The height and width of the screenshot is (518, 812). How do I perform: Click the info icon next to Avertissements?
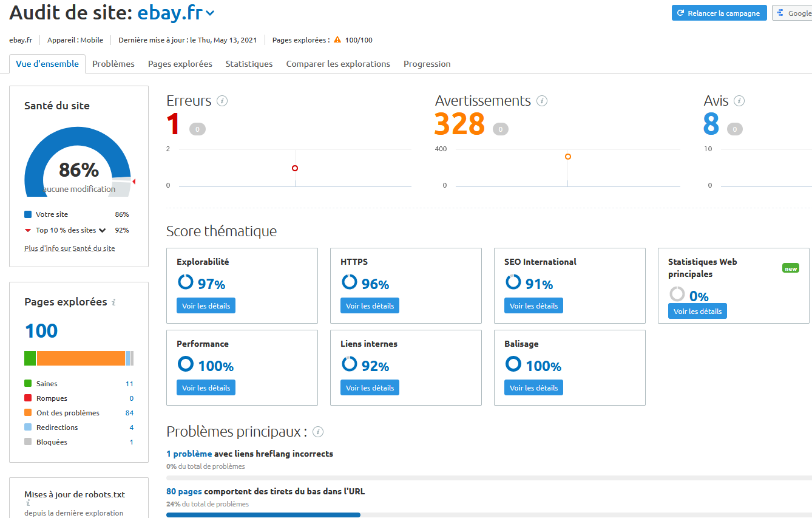pyautogui.click(x=542, y=101)
